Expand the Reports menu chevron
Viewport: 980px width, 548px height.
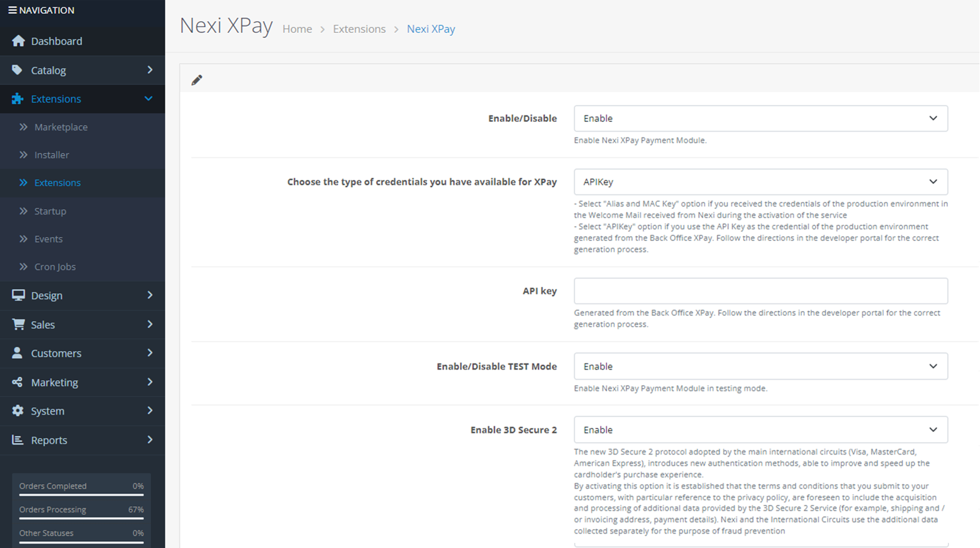150,440
